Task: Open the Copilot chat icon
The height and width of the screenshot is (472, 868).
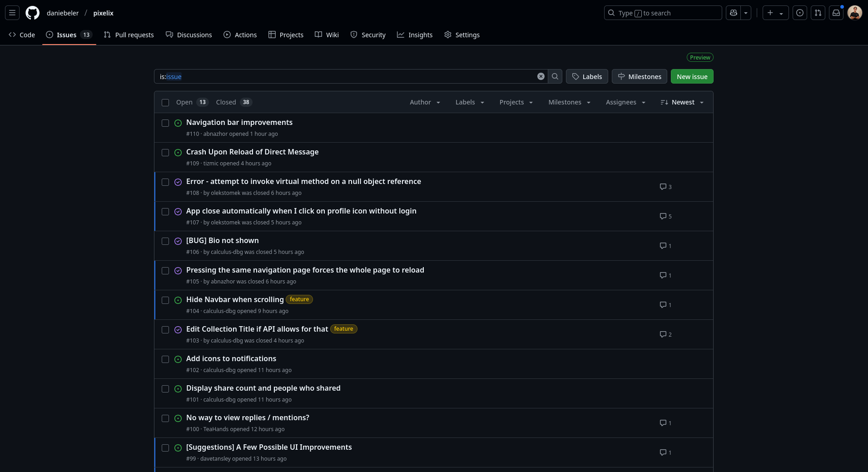Action: tap(733, 13)
